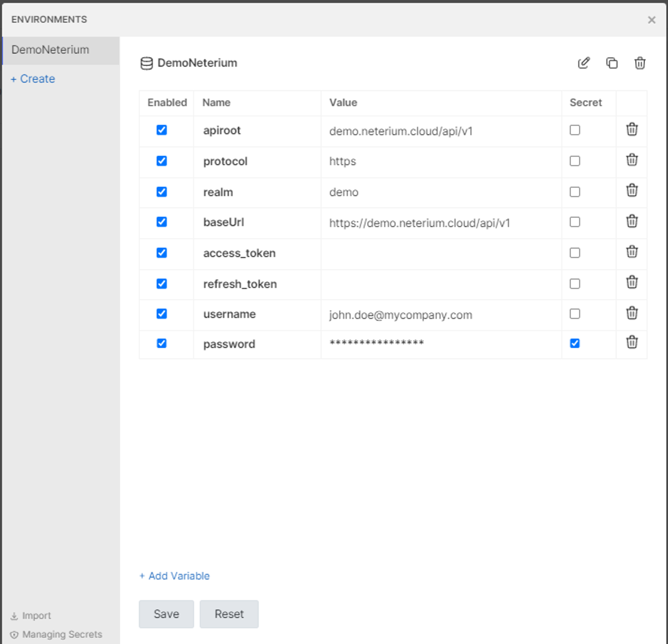Delete the refresh_token variable row
The width and height of the screenshot is (668, 644).
coord(632,282)
